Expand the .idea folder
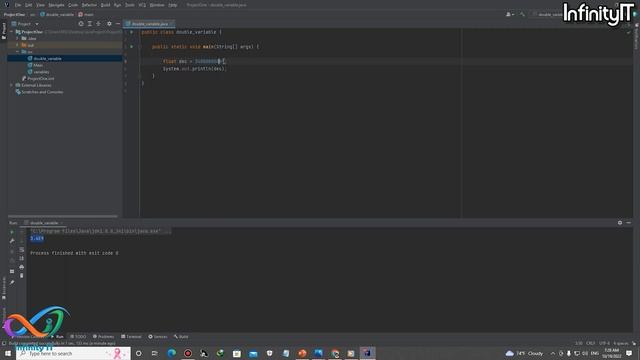 [x=18, y=38]
